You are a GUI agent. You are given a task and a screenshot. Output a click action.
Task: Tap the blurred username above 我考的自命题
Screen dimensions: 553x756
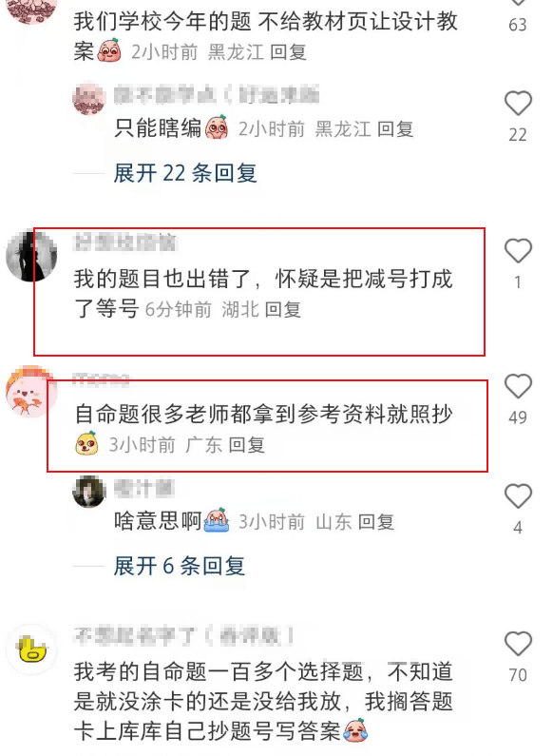click(184, 636)
